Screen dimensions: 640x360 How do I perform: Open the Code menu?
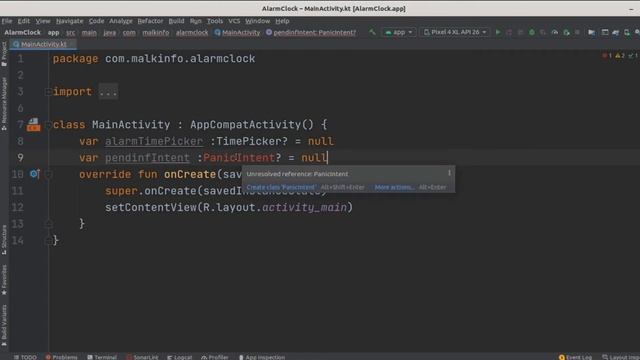click(x=96, y=21)
